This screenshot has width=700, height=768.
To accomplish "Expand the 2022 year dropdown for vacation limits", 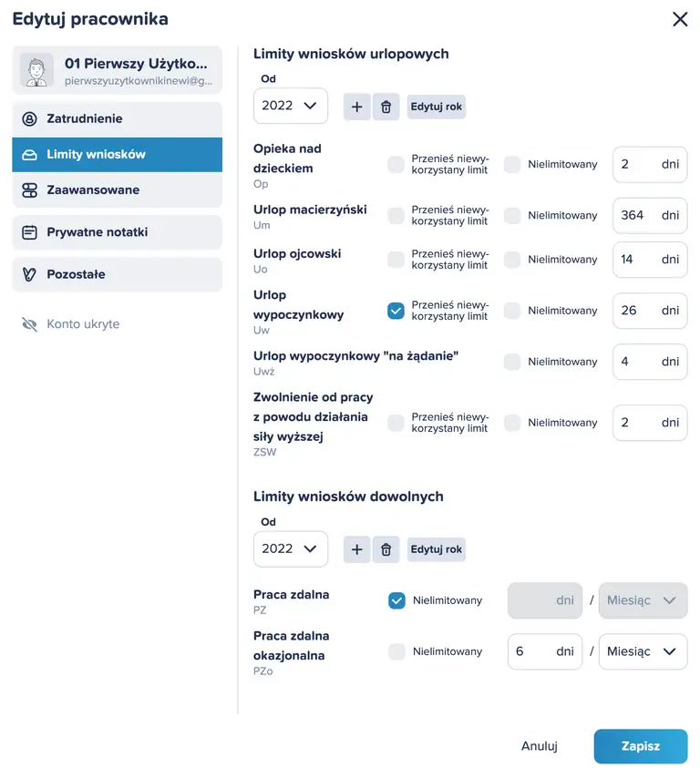I will click(x=290, y=106).
